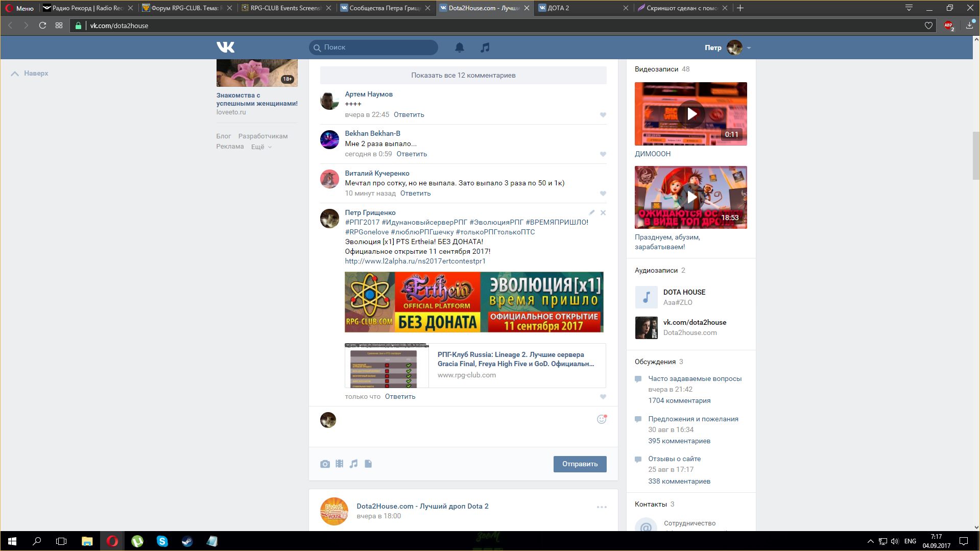Attach audio via music note icon
This screenshot has height=551, width=980.
point(353,464)
